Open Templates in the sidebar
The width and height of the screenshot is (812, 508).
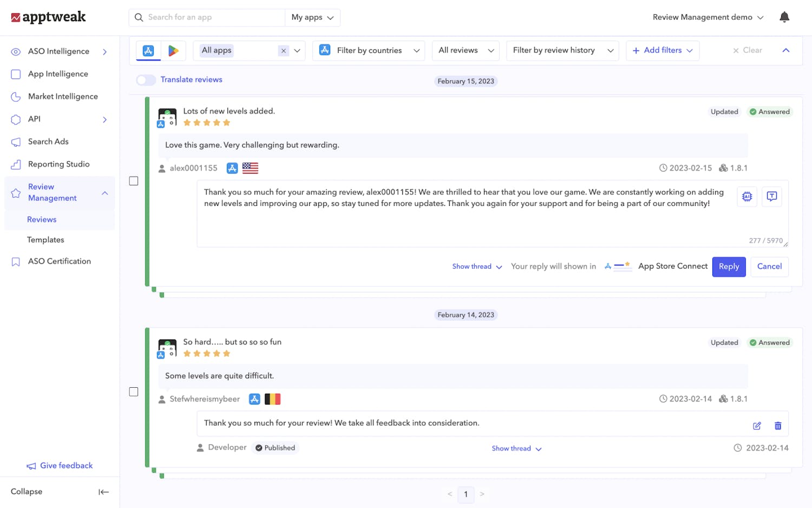pos(45,240)
